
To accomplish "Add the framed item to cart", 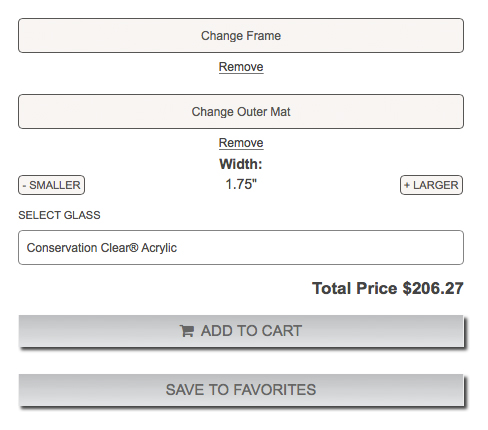I will coord(241,331).
